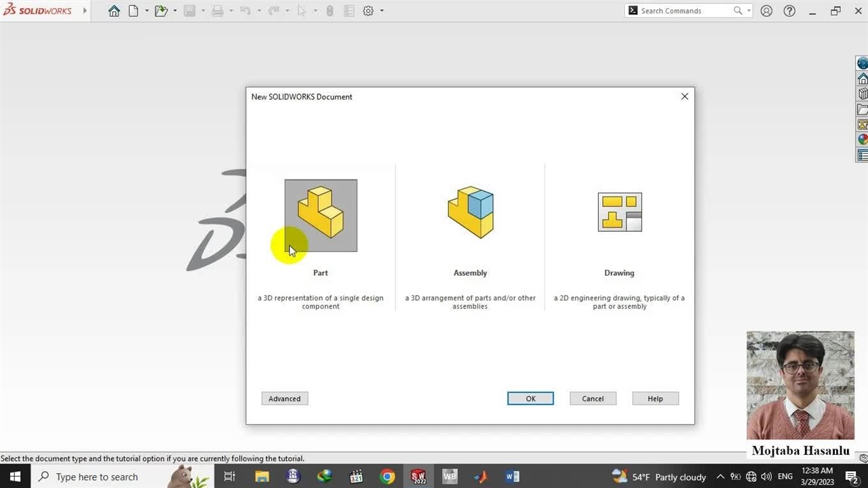This screenshot has height=488, width=868.
Task: Expand the SOLIDWORKS menu flyout arrow
Action: pos(85,11)
